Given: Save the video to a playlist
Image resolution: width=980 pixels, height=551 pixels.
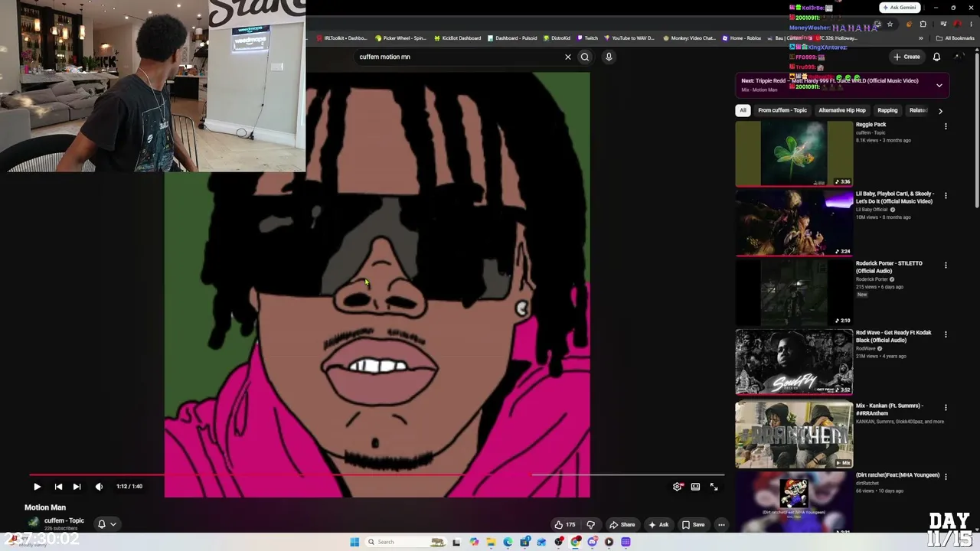Looking at the screenshot, I should 693,525.
